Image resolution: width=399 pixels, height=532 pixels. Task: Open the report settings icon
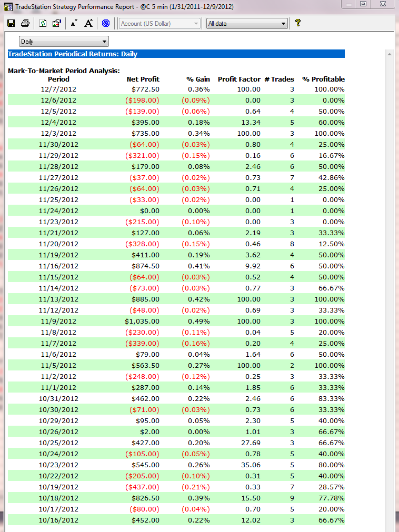click(x=57, y=23)
